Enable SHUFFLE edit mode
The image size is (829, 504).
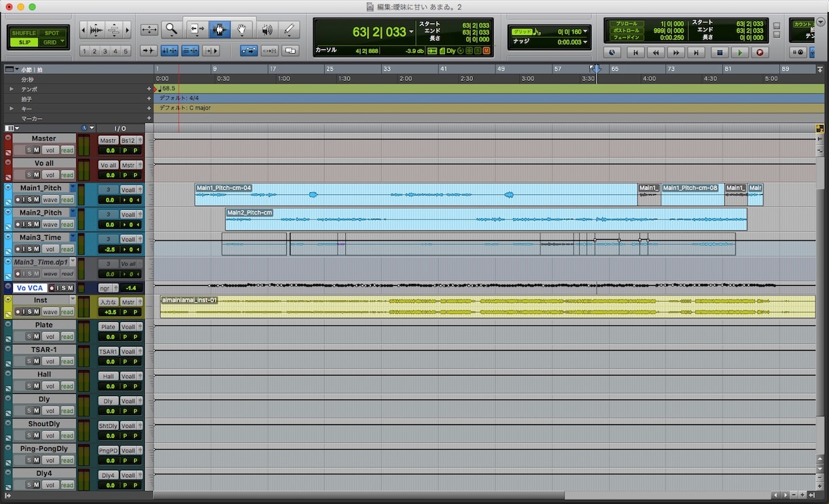tap(24, 33)
